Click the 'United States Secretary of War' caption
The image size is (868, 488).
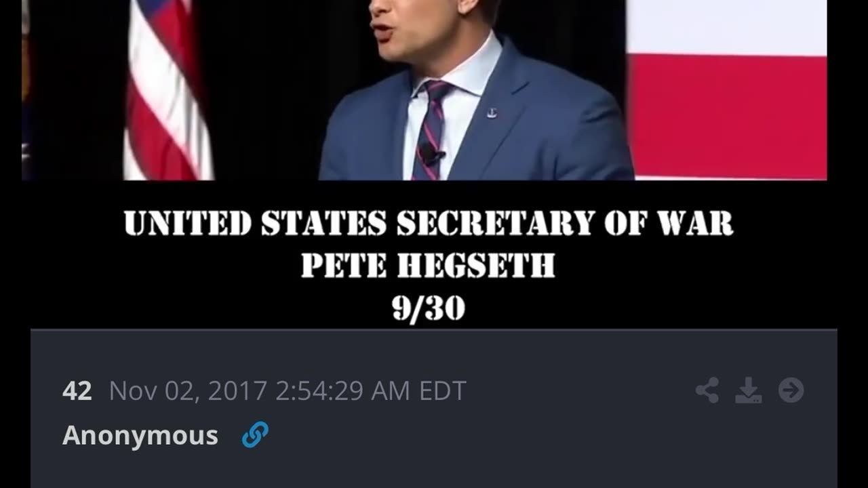429,224
